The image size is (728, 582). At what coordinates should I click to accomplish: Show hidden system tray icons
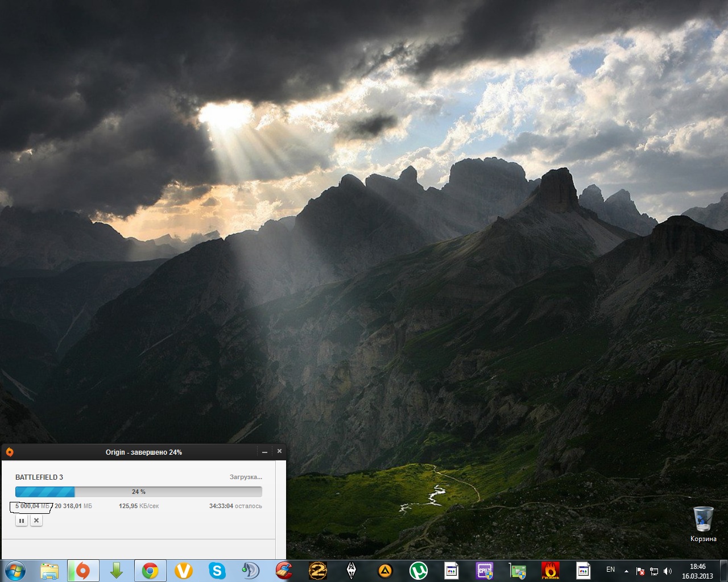coord(626,571)
